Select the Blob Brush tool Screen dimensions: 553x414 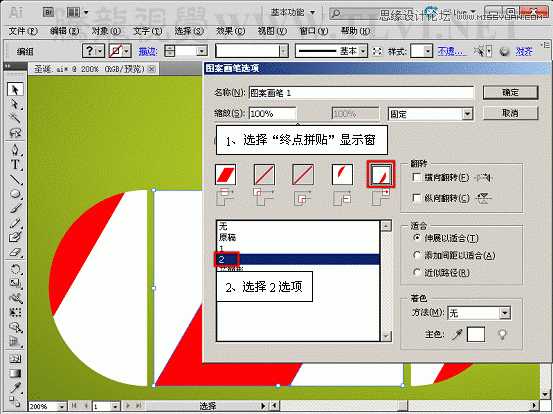tap(15, 237)
